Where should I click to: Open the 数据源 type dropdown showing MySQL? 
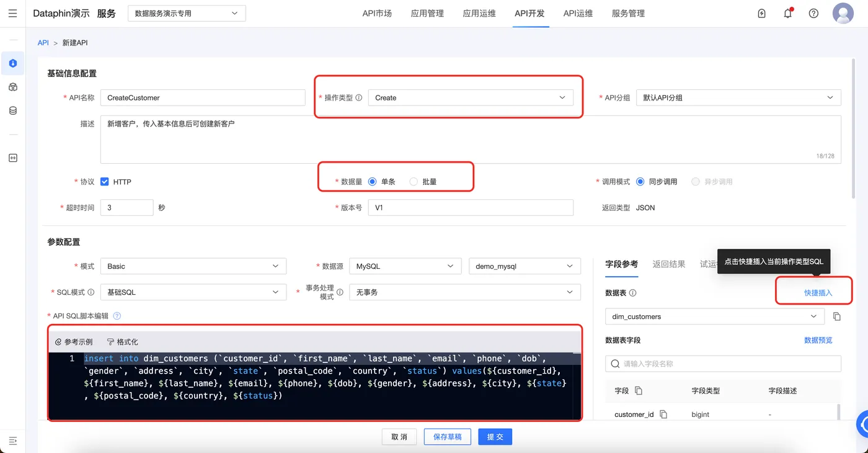(405, 266)
